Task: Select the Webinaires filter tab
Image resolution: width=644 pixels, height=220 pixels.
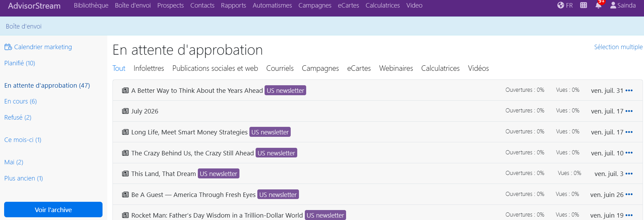Action: pos(396,68)
